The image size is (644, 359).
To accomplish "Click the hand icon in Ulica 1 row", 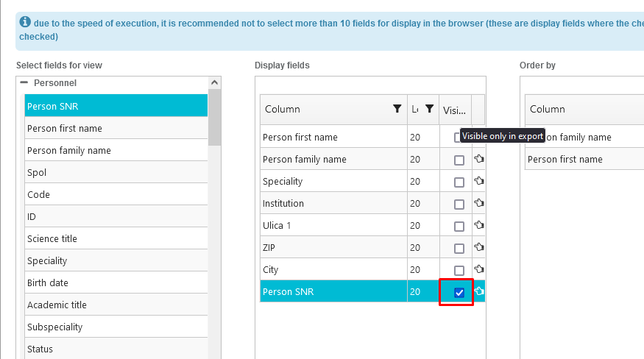I will click(478, 225).
